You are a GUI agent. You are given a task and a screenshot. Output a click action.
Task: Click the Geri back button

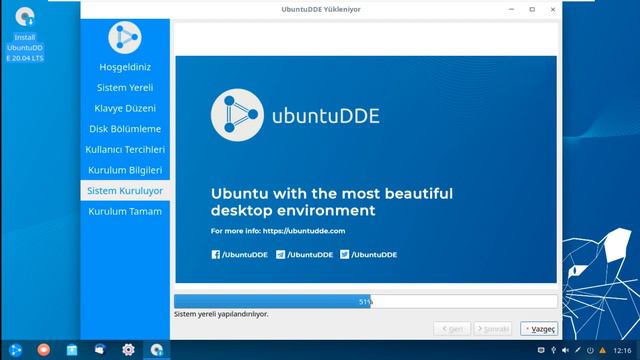pyautogui.click(x=452, y=329)
